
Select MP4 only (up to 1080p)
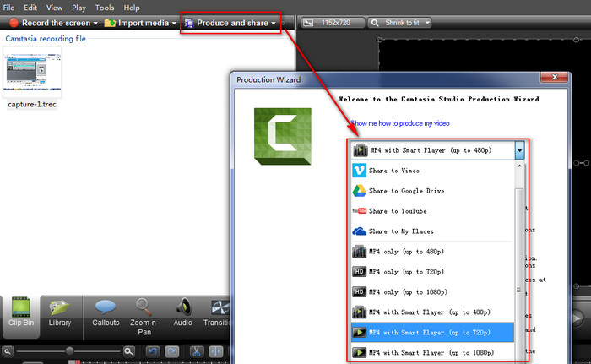pos(432,292)
